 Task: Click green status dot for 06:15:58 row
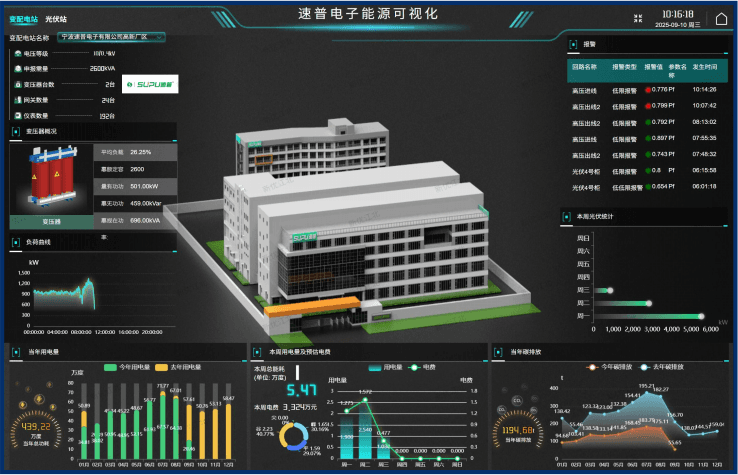click(648, 170)
